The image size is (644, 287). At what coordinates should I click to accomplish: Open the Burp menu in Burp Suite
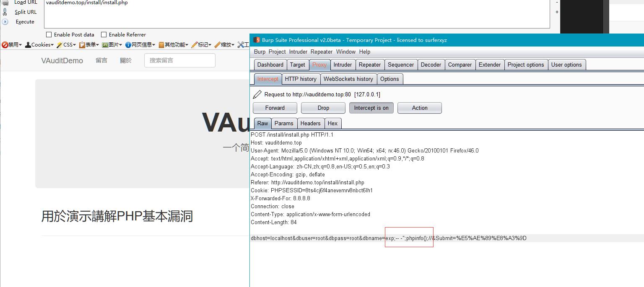[260, 52]
